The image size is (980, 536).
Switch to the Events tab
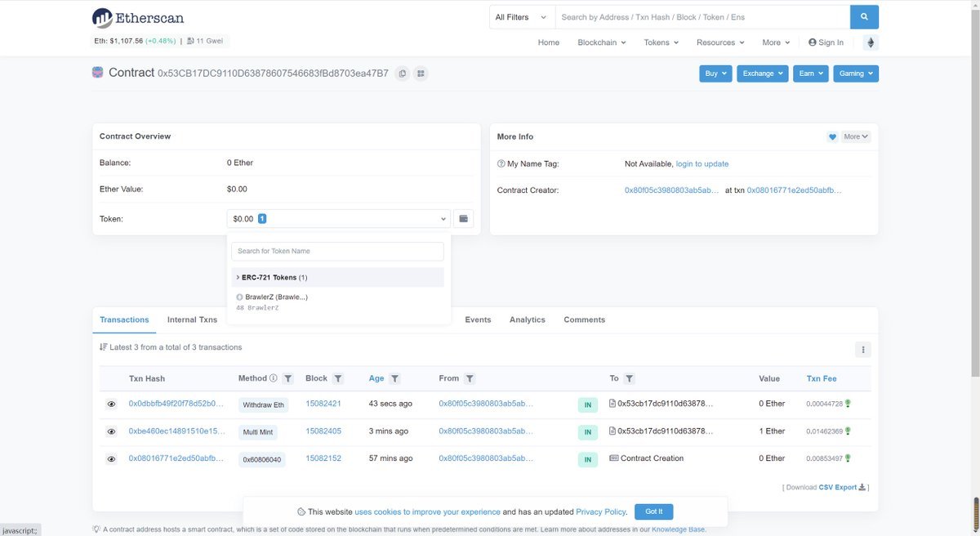478,320
